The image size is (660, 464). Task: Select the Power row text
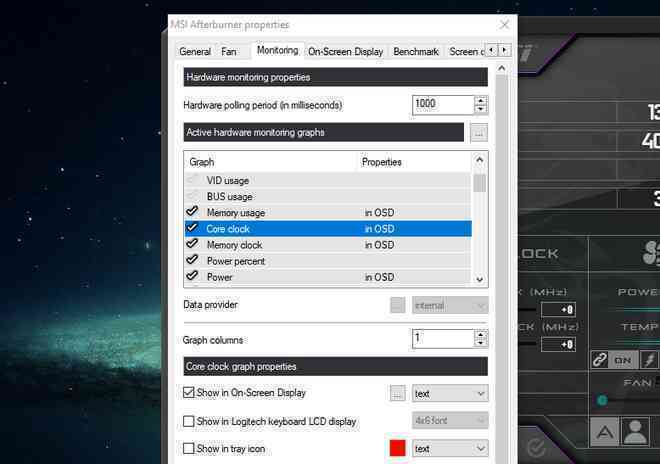(219, 277)
